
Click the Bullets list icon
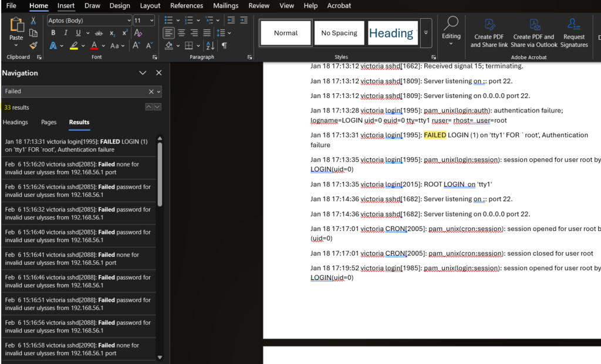click(x=168, y=20)
